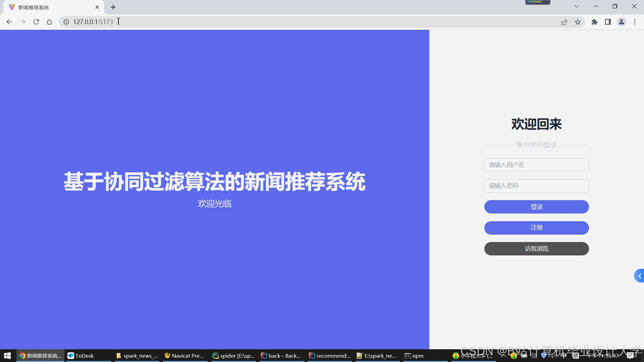Expand the tab search chevron
Image resolution: width=644 pixels, height=362 pixels.
[577, 6]
